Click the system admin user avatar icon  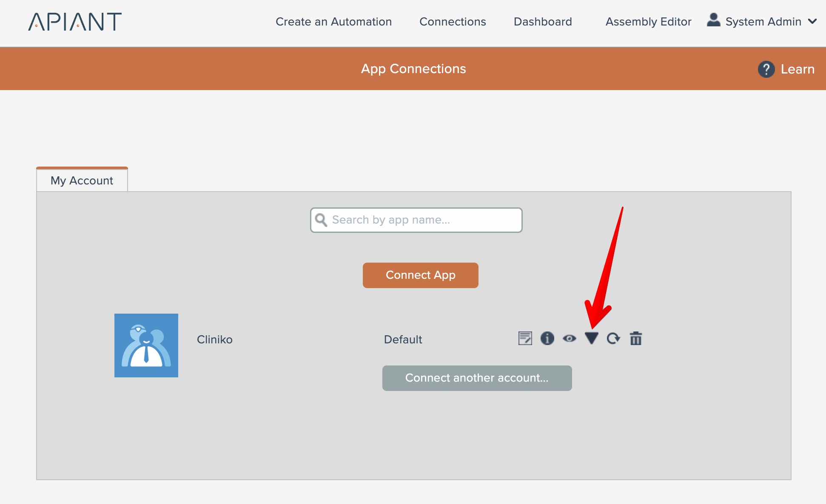[x=713, y=20]
